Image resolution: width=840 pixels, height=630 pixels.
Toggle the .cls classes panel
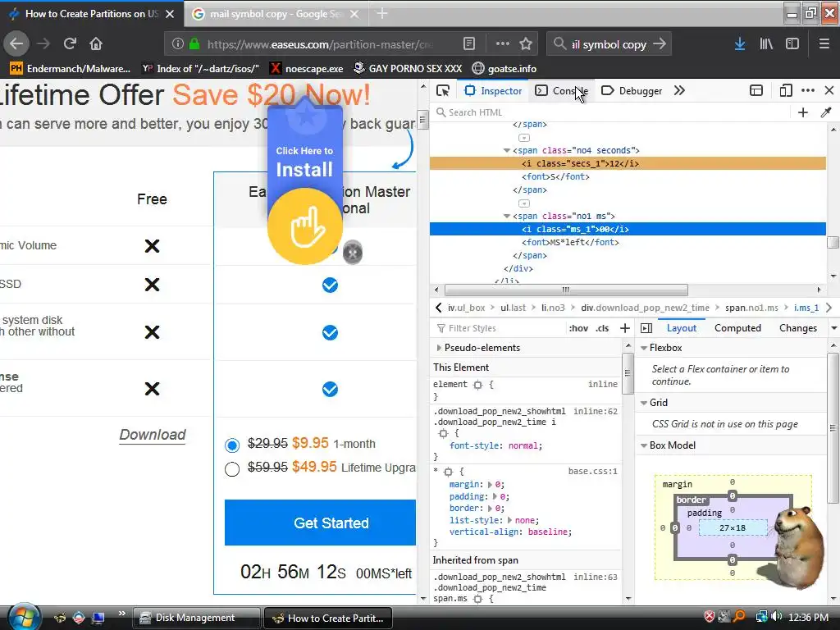tap(602, 328)
